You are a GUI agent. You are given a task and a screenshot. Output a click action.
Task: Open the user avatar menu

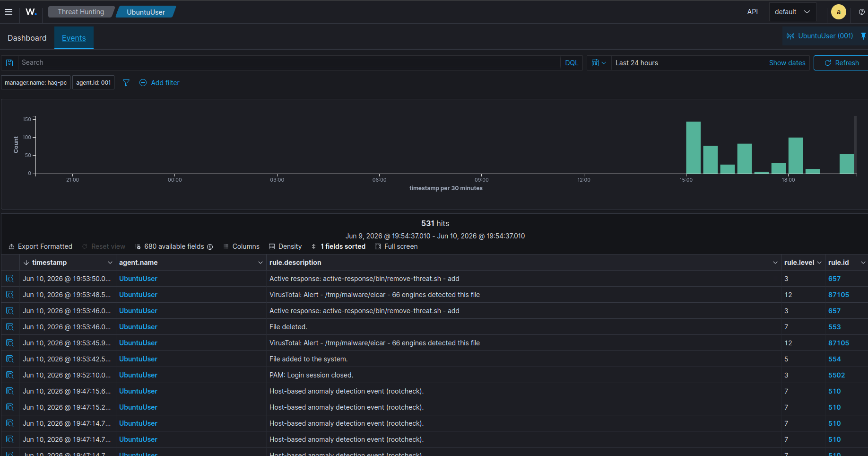click(839, 12)
